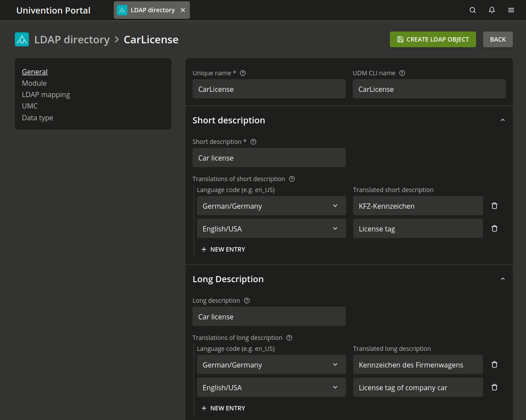Switch to the LDAP mapping section
The width and height of the screenshot is (526, 420).
(46, 94)
